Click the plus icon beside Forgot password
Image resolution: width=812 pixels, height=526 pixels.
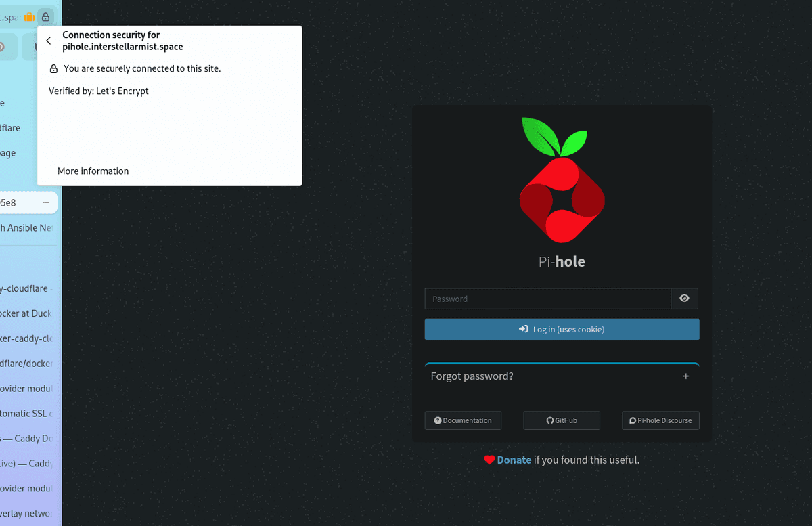pyautogui.click(x=685, y=376)
